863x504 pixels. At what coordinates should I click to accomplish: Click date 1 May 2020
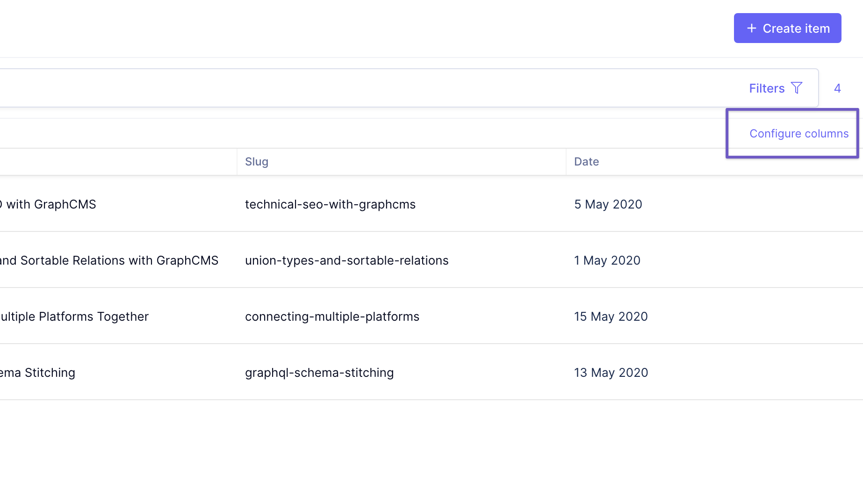coord(607,260)
